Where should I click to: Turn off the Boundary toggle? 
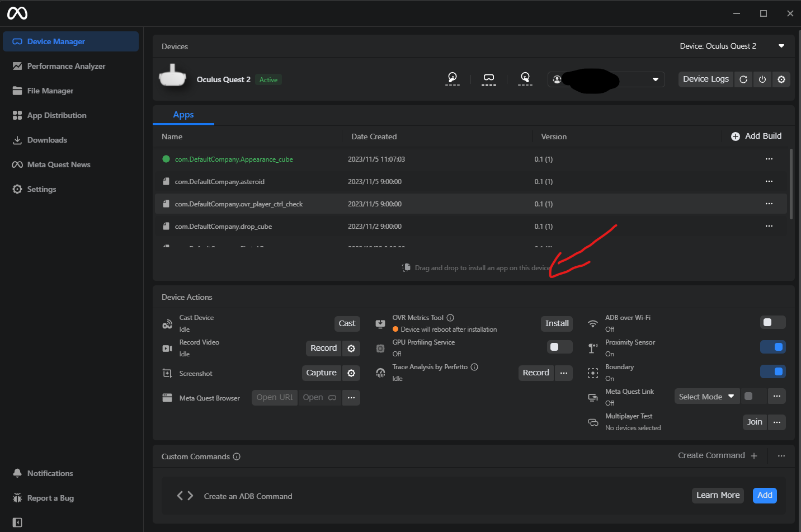[x=773, y=371]
